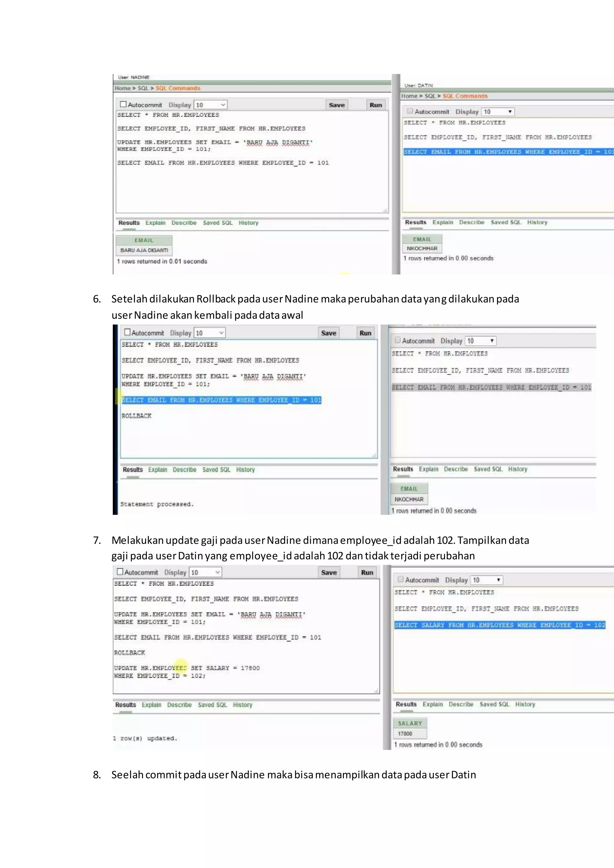Screen dimensions: 614x868
Task: Open SQL breadcrumb under User DATIN
Action: (430, 96)
